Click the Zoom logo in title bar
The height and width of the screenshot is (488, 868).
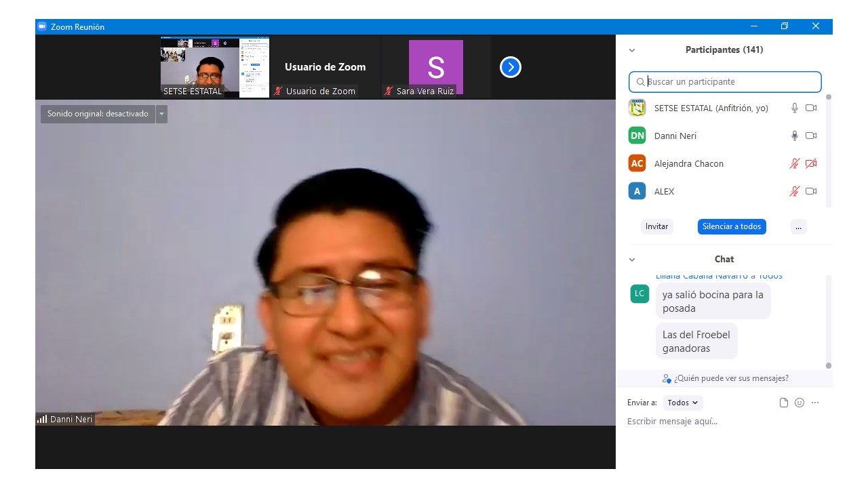42,26
